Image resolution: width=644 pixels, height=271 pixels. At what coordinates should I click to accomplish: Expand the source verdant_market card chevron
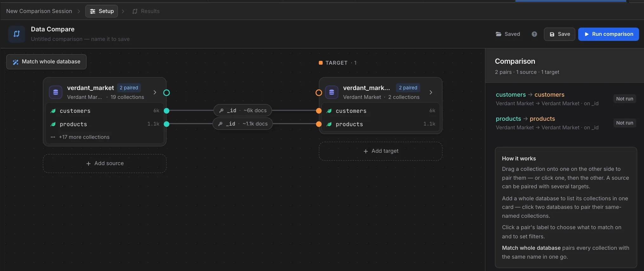tap(155, 92)
